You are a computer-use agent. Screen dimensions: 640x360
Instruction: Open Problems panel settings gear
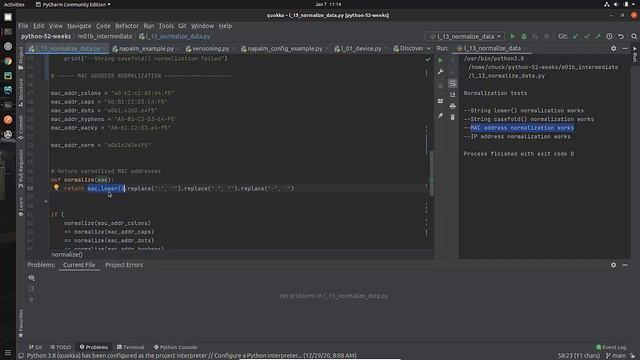[613, 265]
